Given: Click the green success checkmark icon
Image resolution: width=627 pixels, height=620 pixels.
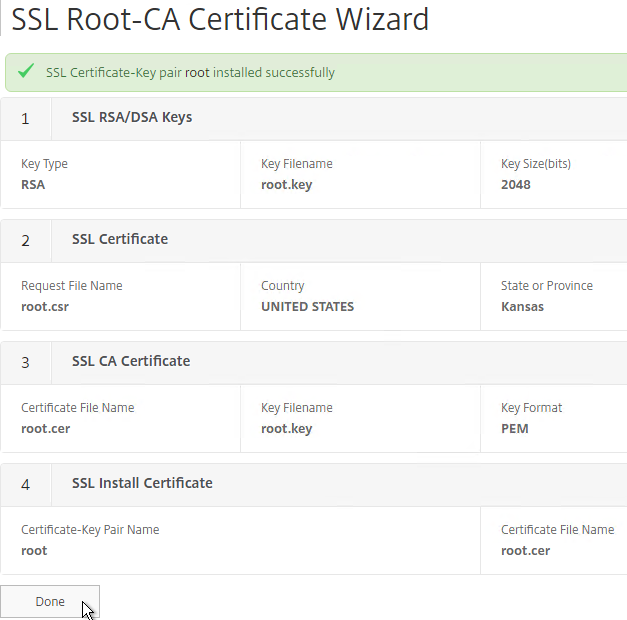Looking at the screenshot, I should (26, 71).
